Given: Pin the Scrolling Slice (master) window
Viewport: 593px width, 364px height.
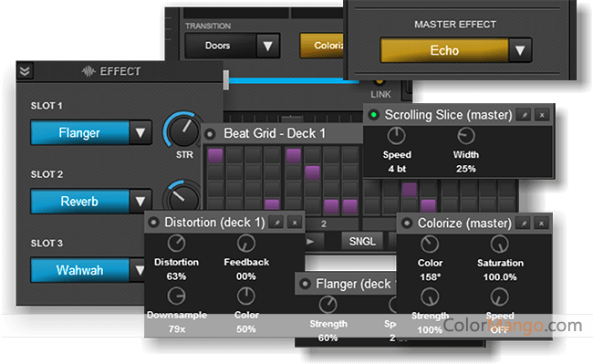Looking at the screenshot, I should click(525, 115).
